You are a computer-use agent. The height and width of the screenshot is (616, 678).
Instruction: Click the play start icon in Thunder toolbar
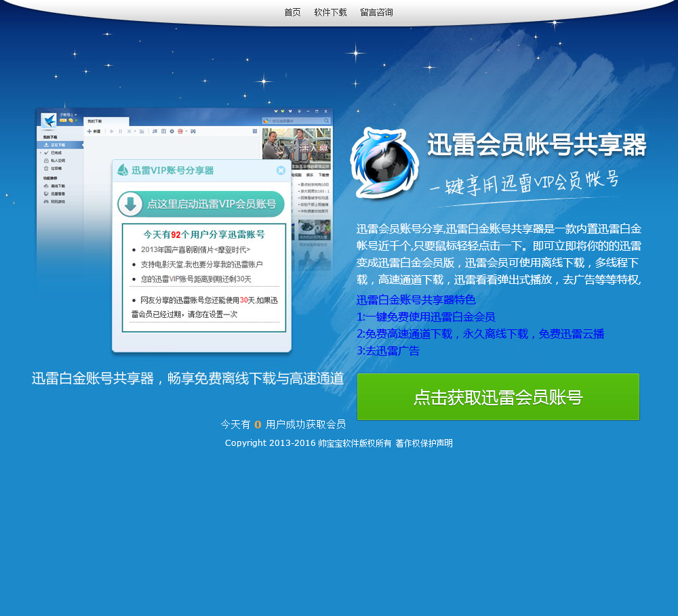coord(112,131)
